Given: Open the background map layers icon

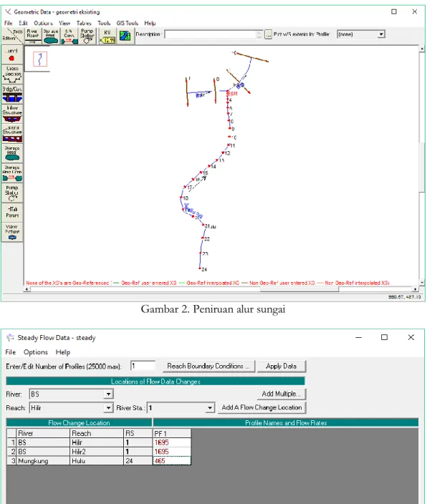Looking at the screenshot, I should tap(125, 36).
